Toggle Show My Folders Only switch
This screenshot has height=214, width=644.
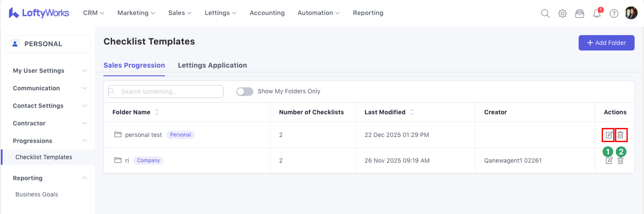(245, 92)
